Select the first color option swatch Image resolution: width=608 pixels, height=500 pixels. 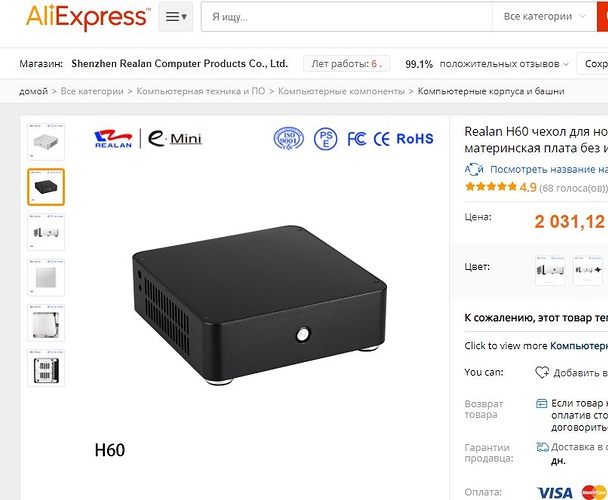[550, 270]
